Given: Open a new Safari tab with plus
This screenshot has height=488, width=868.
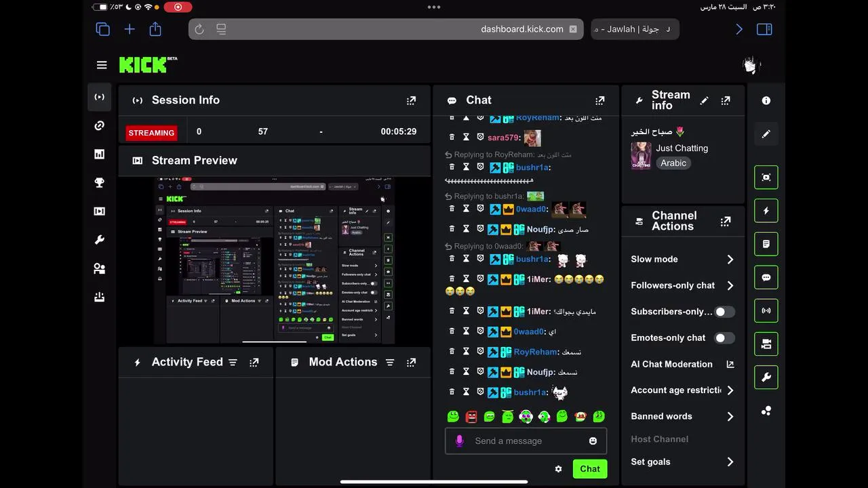Looking at the screenshot, I should (x=130, y=29).
